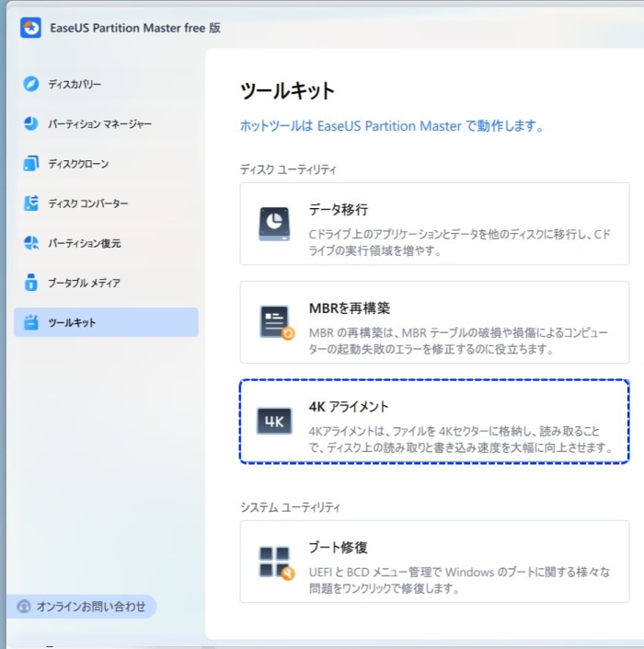Screen dimensions: 644x649
Task: Click the 4Kアライメントは description text
Action: click(460, 439)
